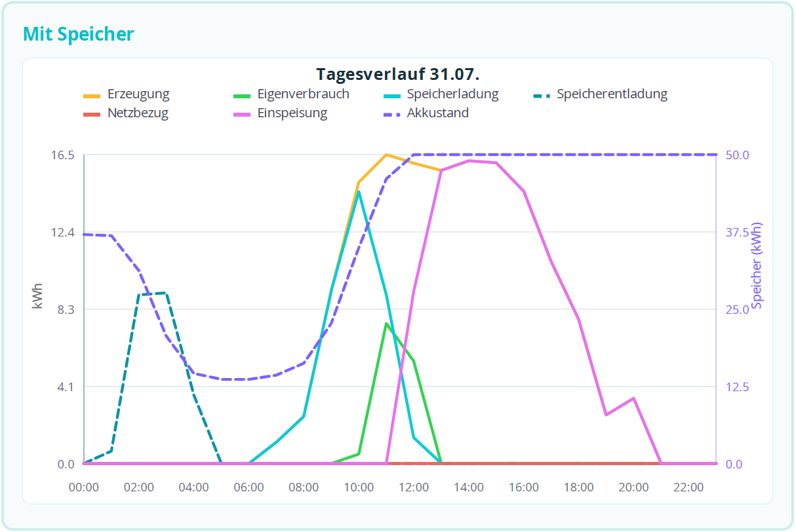Toggle Speicherentladung legend entry
This screenshot has height=532, width=796.
click(599, 94)
